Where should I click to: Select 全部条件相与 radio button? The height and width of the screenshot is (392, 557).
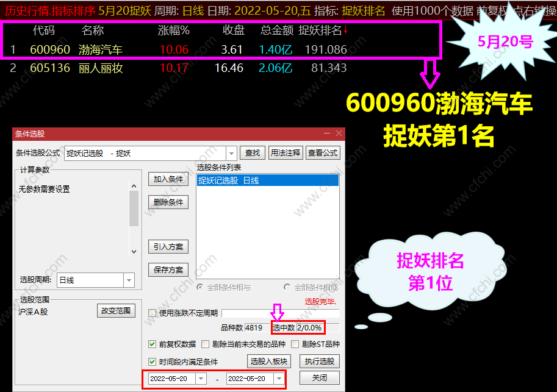pos(200,287)
